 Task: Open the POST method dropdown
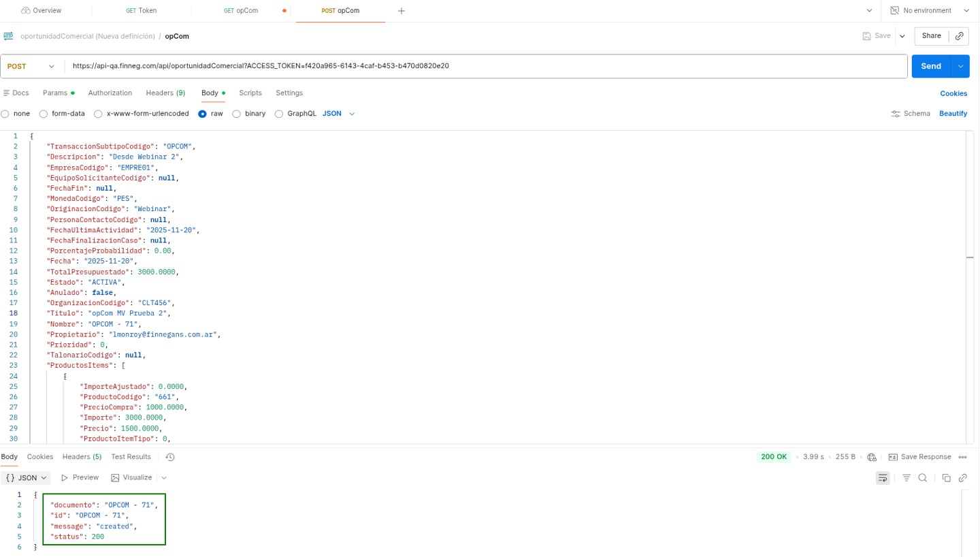coord(31,66)
